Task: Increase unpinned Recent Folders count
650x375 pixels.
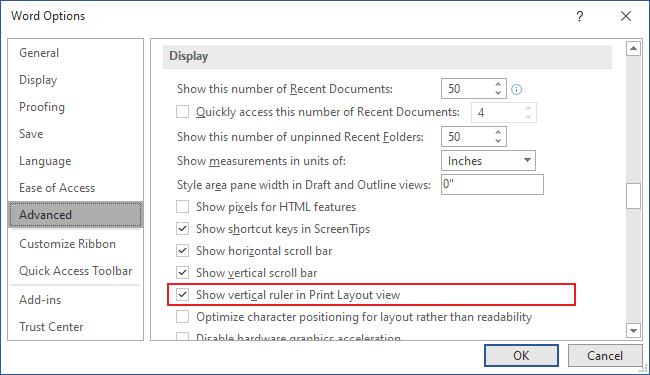Action: (x=498, y=132)
